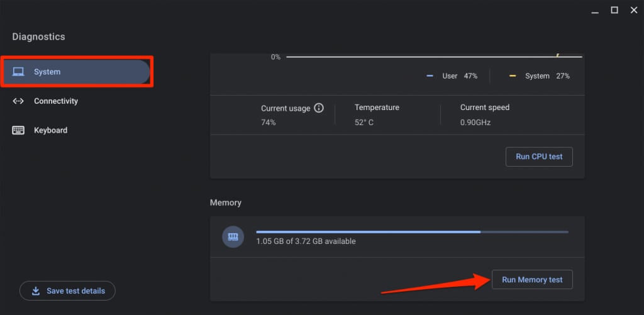
Task: Click the User 47% chart legend
Action: [452, 76]
